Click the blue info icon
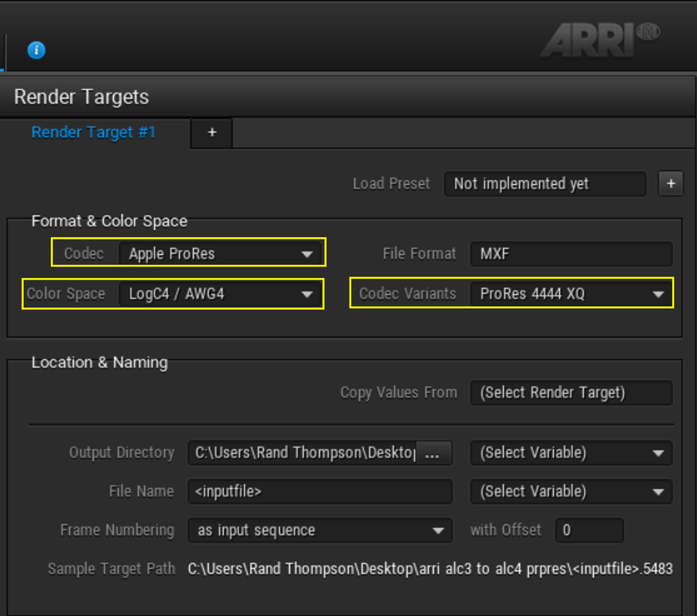This screenshot has width=697, height=616. [36, 50]
